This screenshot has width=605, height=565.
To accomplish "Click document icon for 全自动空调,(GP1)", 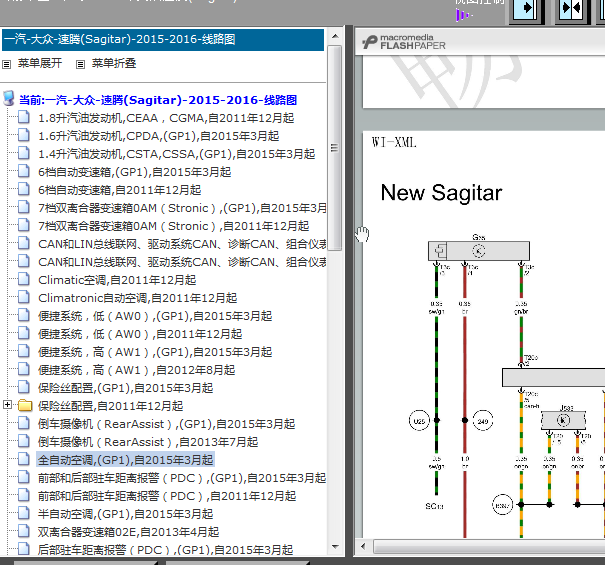I will 24,459.
